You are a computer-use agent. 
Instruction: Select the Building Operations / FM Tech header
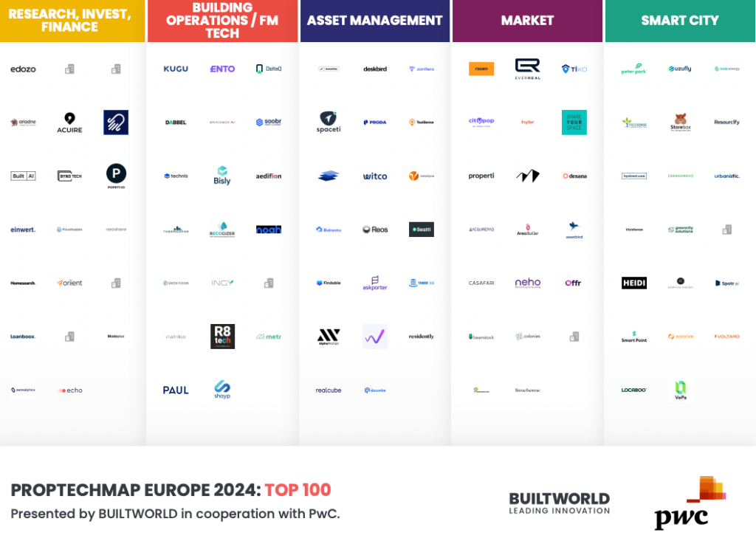(222, 21)
